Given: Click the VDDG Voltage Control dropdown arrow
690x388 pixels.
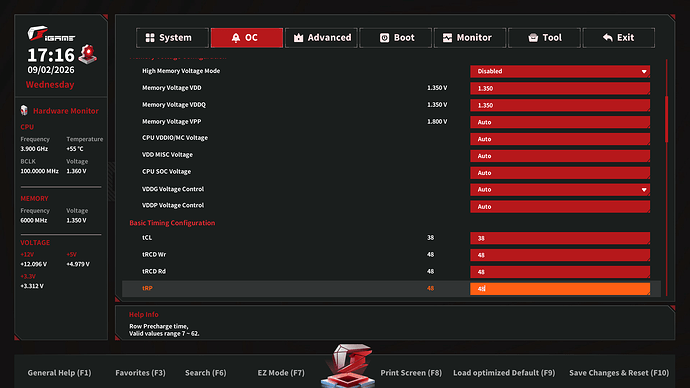Looking at the screenshot, I should (644, 190).
